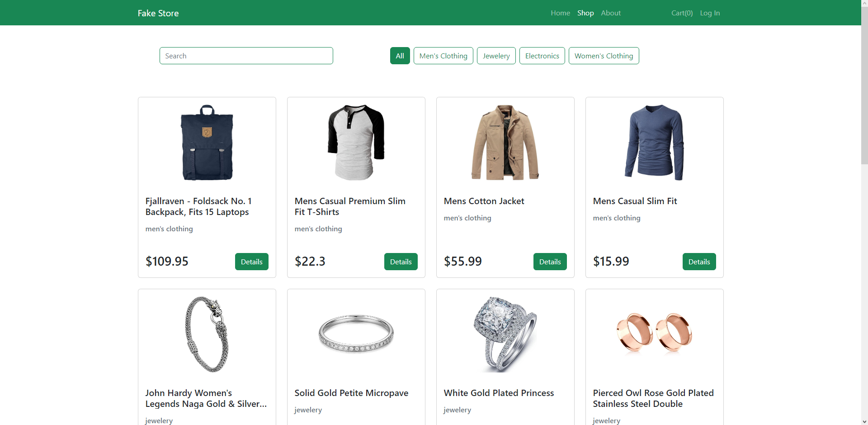The width and height of the screenshot is (868, 425).
Task: Show only Electronics products
Action: (x=542, y=56)
